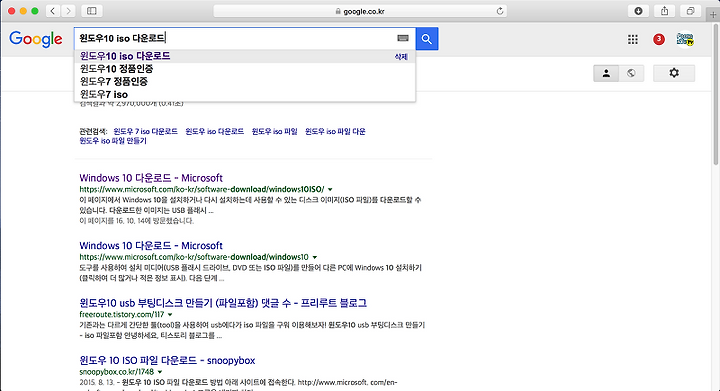The width and height of the screenshot is (720, 391).
Task: Open related search 윈도우 7 iso 다운로드
Action: tap(146, 131)
